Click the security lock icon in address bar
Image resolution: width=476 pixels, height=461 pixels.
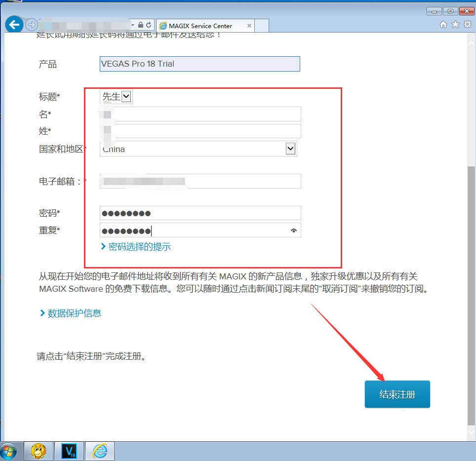click(x=141, y=25)
